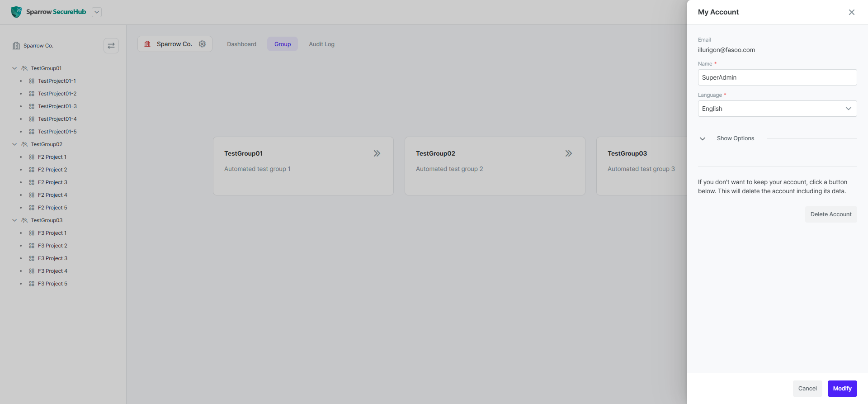Select F2 Project 1 in the tree

[x=52, y=157]
